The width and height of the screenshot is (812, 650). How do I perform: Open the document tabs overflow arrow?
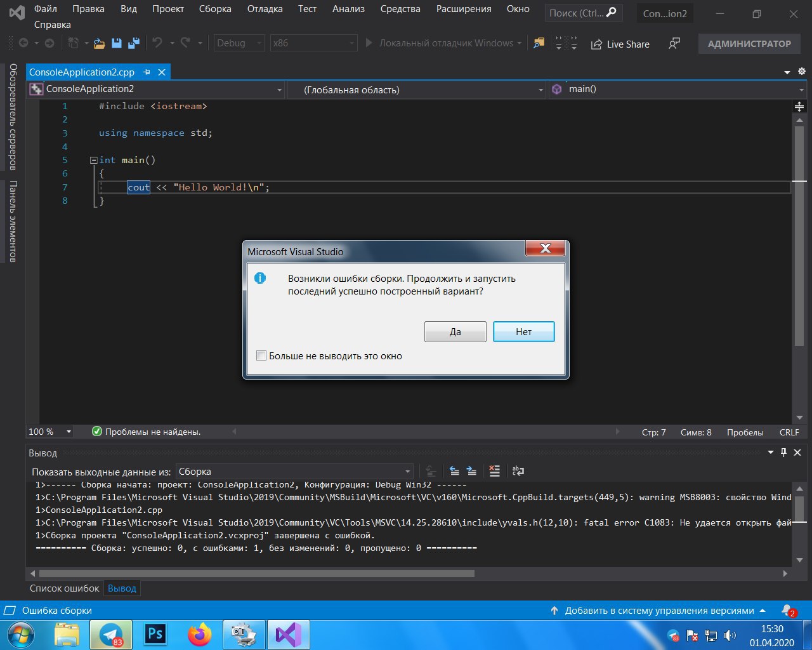click(787, 72)
